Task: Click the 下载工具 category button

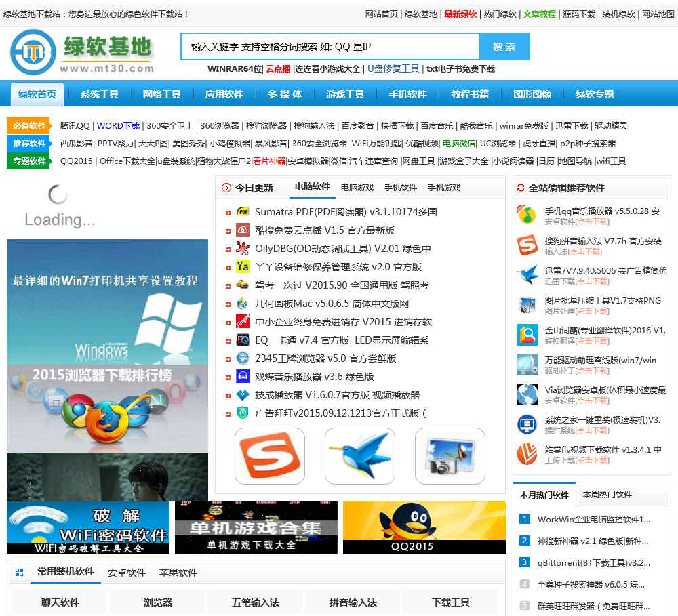Action: pos(451,602)
